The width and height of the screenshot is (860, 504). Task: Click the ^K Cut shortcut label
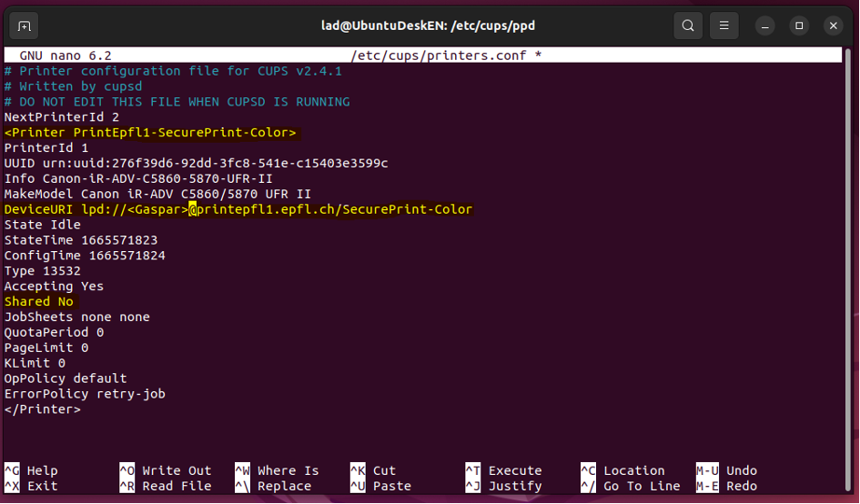(373, 470)
